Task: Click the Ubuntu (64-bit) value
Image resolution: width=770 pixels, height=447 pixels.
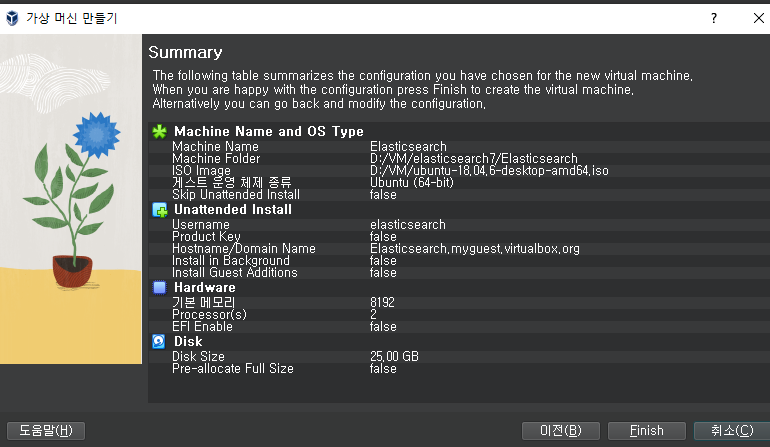Action: 412,183
